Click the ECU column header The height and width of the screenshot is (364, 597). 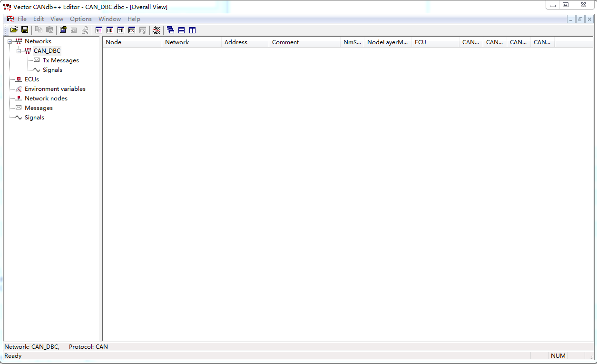[436, 42]
